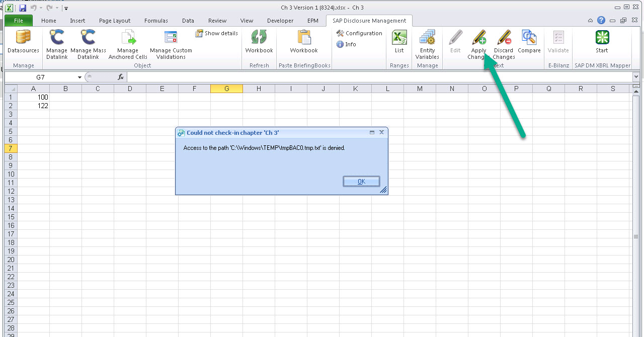Click Apply Changes
The height and width of the screenshot is (337, 644).
[478, 44]
